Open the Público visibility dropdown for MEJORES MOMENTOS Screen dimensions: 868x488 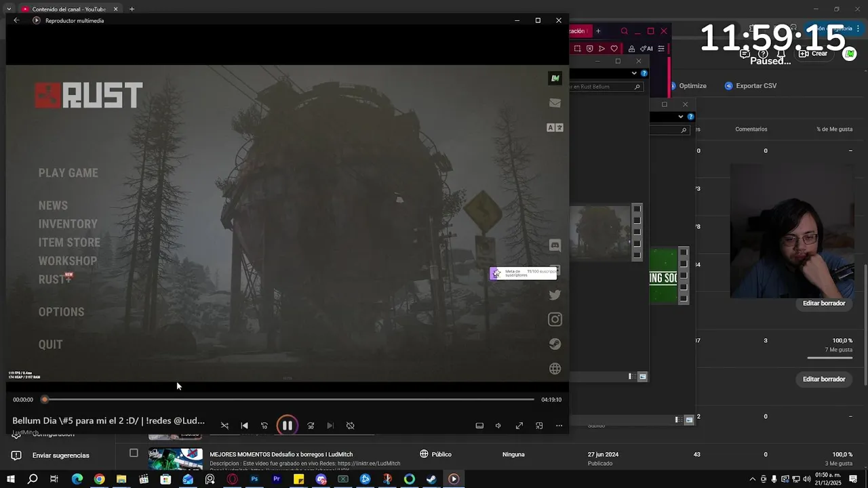pyautogui.click(x=435, y=454)
